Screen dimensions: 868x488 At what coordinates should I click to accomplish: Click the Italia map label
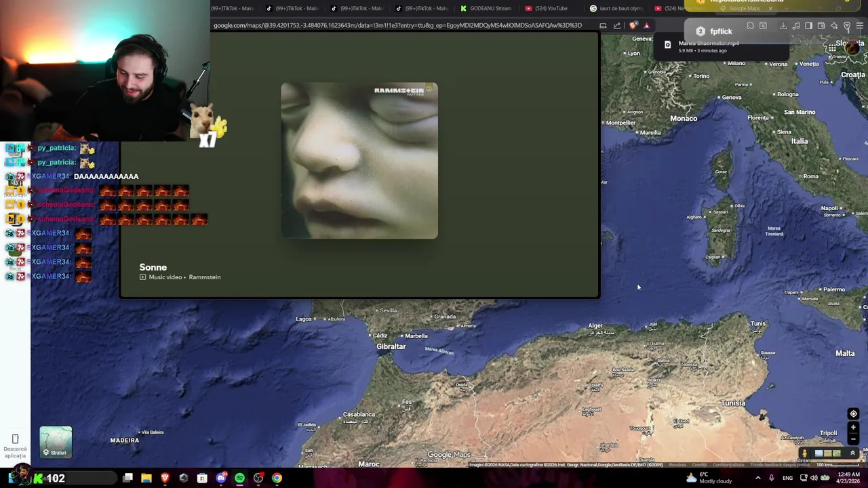pos(800,141)
